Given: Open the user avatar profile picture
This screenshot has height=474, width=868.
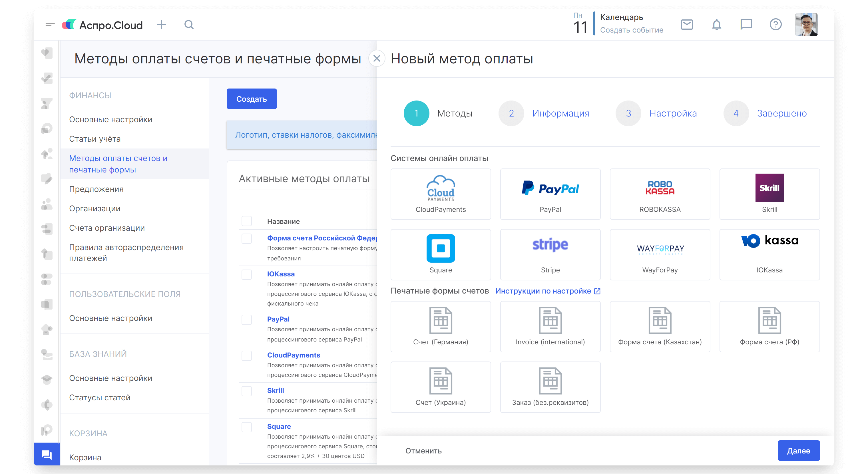Looking at the screenshot, I should point(806,25).
